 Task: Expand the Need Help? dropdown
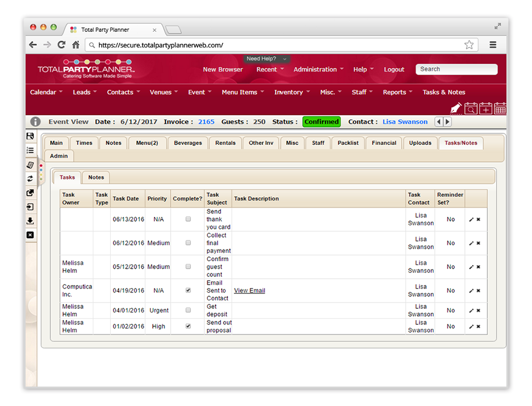click(266, 59)
